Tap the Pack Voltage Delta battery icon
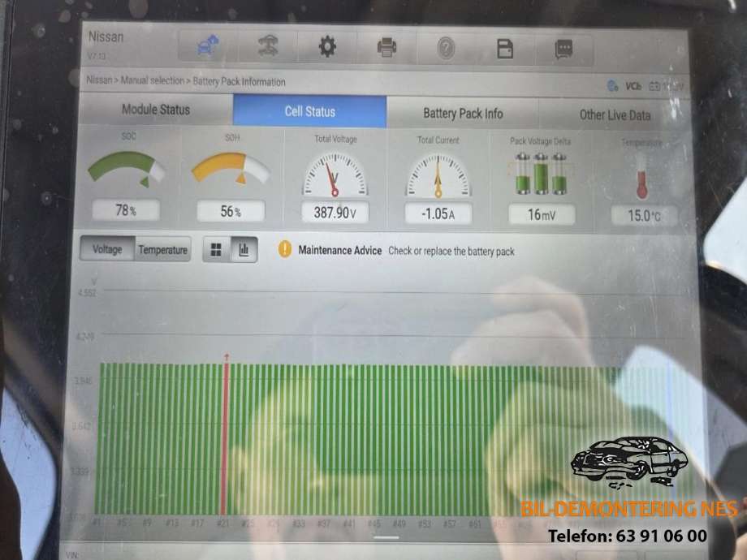Viewport: 747px width, 560px height. [541, 174]
